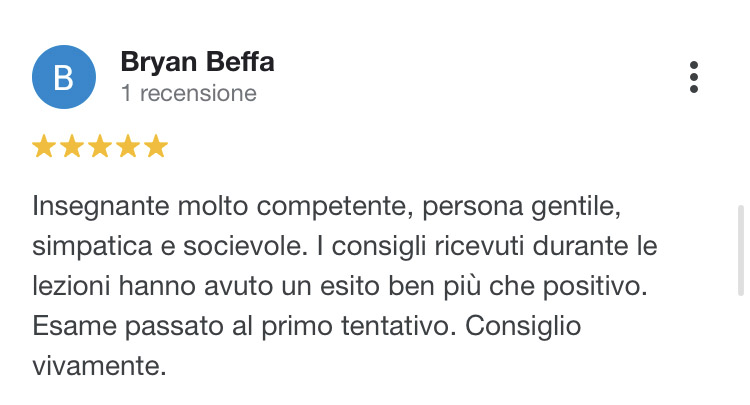Click the vertical scrollbar thumb
This screenshot has width=750, height=405.
741,251
